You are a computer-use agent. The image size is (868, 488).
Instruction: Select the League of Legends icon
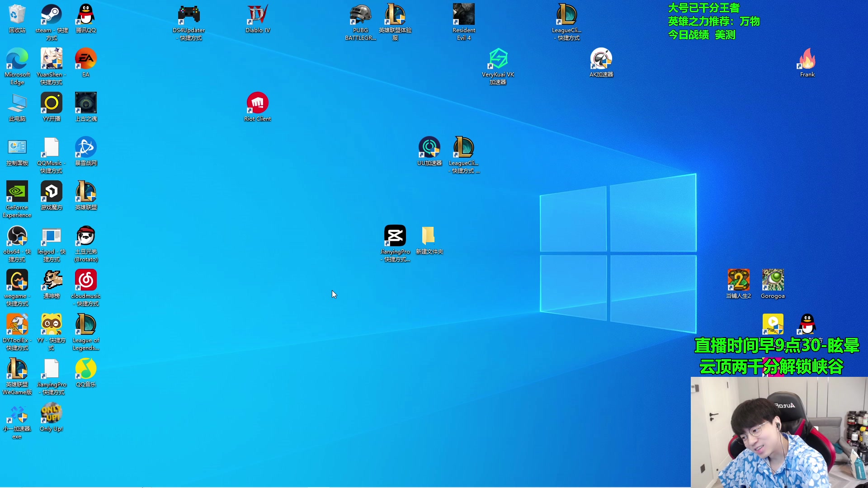pos(86,332)
